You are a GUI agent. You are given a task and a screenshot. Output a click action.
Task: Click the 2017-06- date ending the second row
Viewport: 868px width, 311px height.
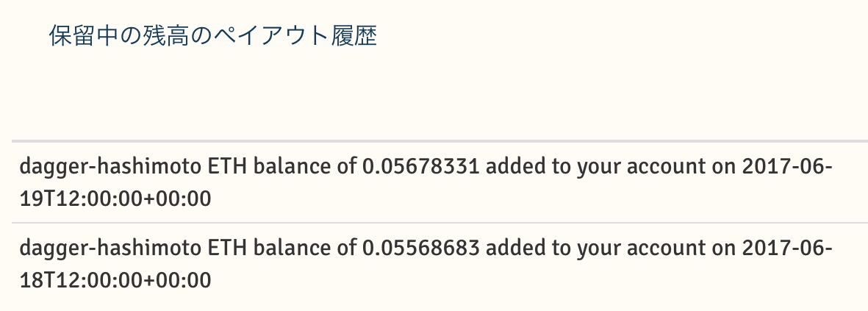coord(787,248)
